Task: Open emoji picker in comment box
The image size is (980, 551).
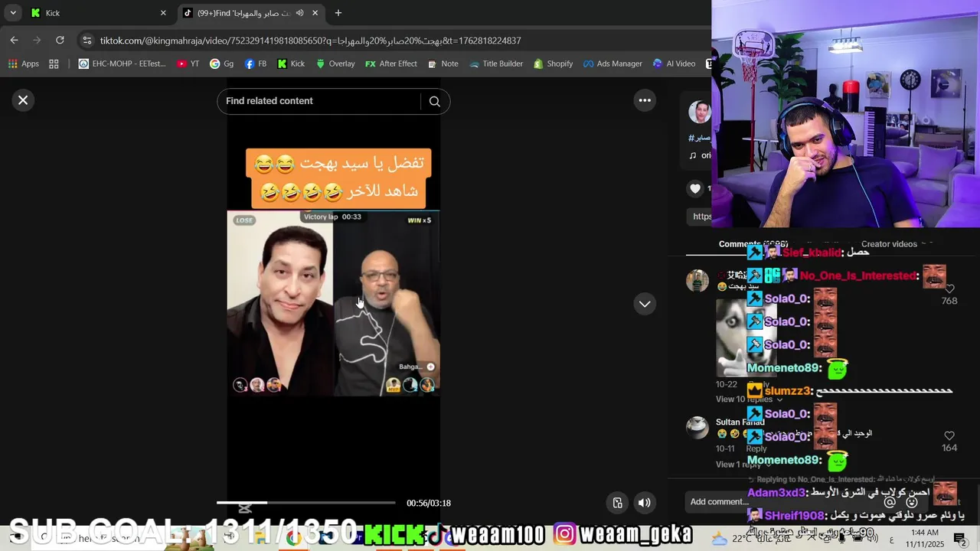Action: pos(912,502)
